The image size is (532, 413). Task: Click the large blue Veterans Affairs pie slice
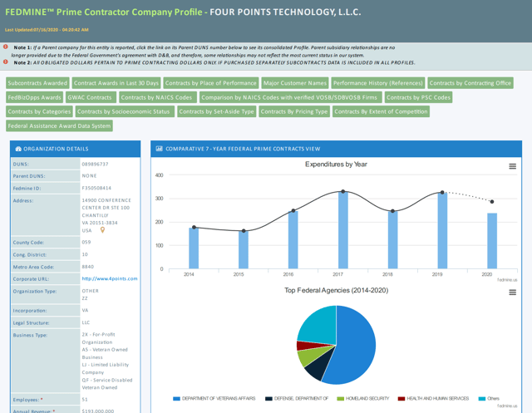click(x=357, y=346)
